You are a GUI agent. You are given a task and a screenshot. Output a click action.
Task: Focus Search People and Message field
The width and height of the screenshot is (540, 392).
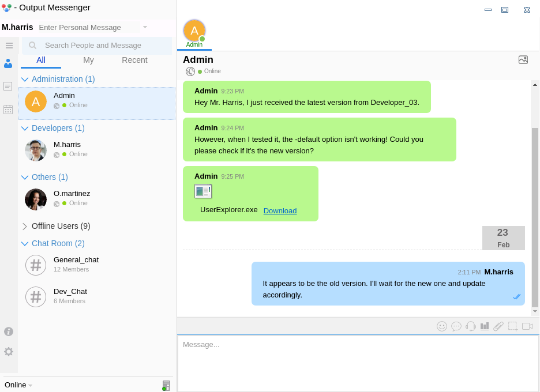(97, 46)
